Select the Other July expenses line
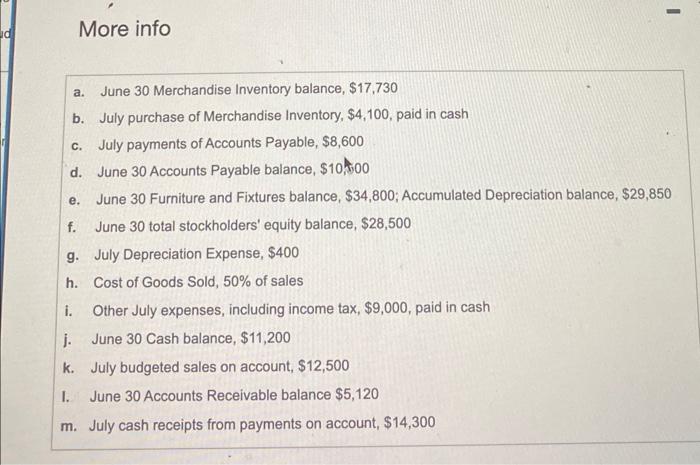Viewport: 700px width, 465px height. tap(291, 308)
